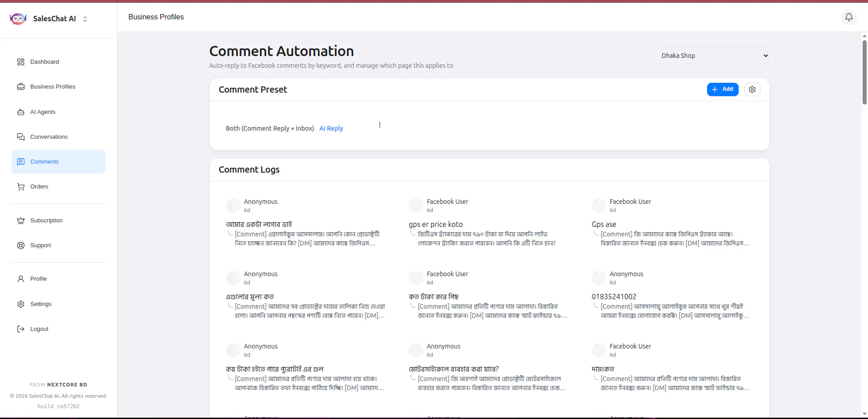Click avatar of 'gps er price koto' comment
Screen dimensions: 868x419
(416, 206)
